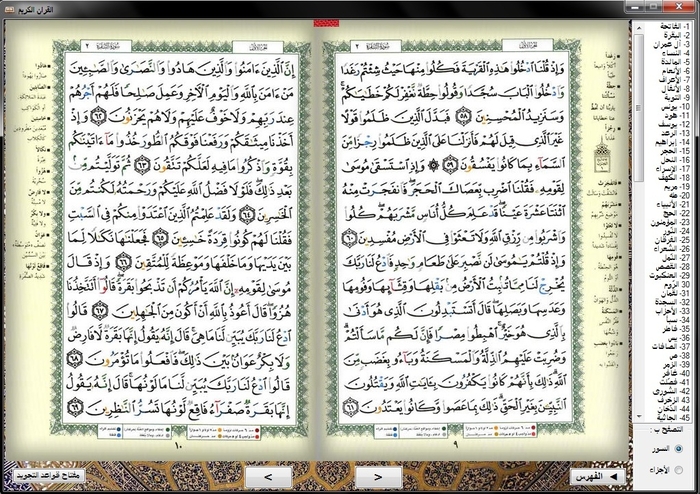
Task: Select surah 4- النساء in the list
Action: 676,54
